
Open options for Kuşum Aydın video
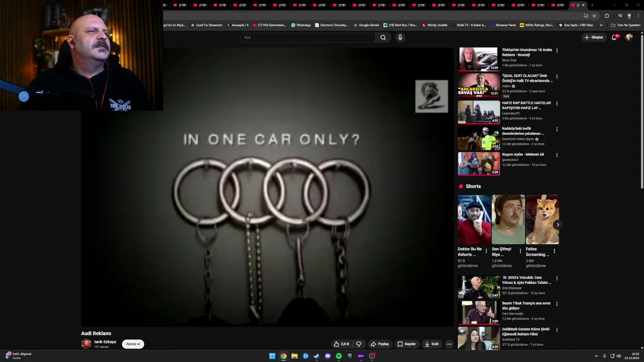(556, 155)
